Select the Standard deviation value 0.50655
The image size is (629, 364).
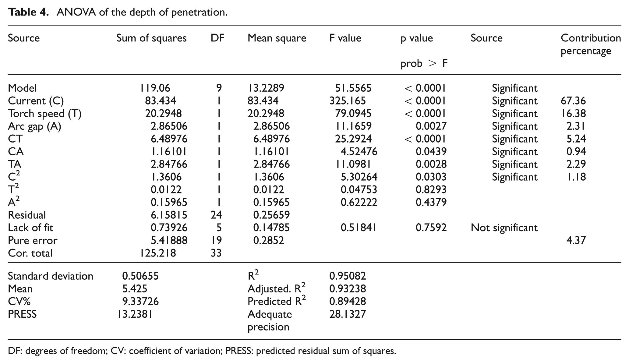[140, 276]
